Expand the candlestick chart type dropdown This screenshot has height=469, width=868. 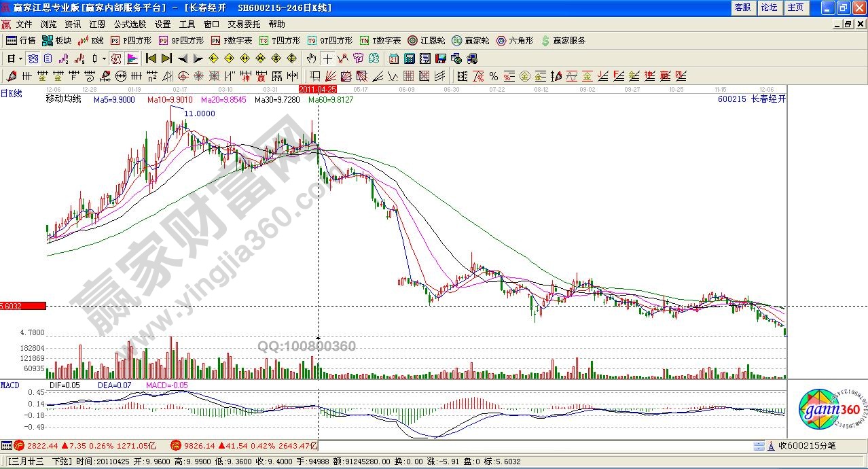click(x=104, y=58)
